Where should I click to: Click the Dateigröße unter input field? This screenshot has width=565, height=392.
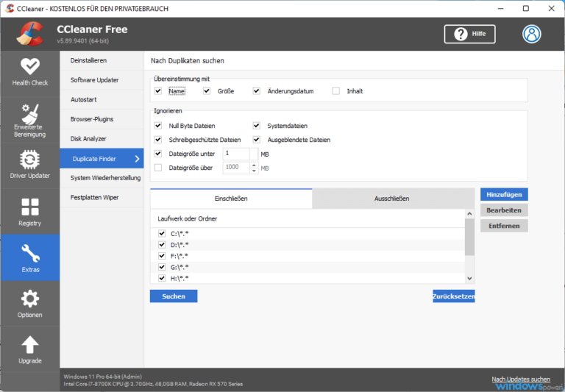pos(235,154)
